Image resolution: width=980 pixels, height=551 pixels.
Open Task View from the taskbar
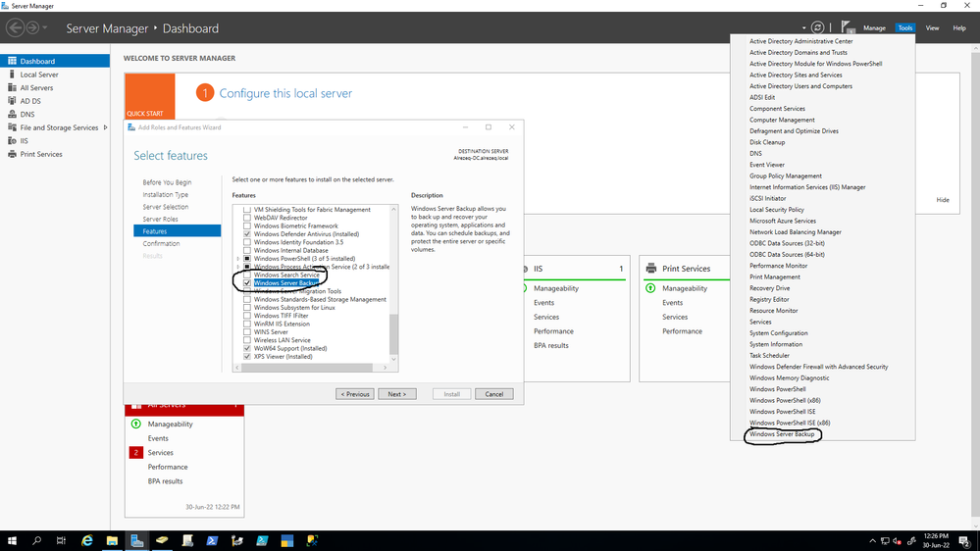[61, 540]
